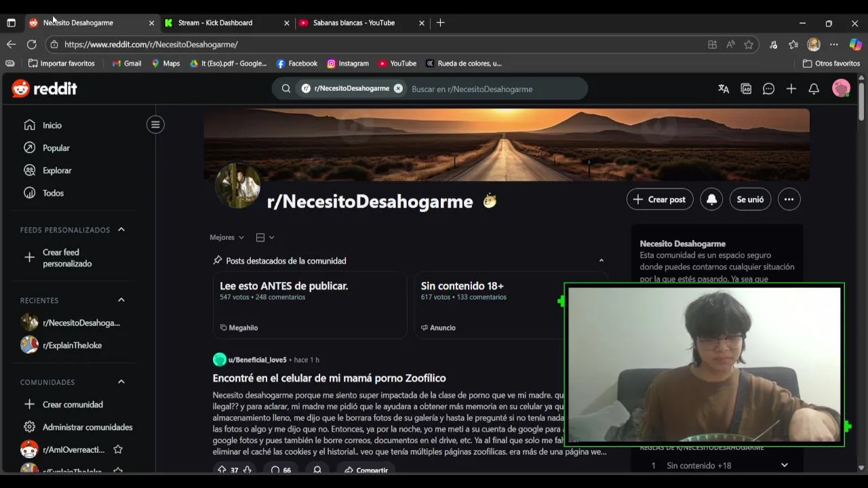Click the browser address bar URL
This screenshot has height=488, width=868.
[151, 44]
